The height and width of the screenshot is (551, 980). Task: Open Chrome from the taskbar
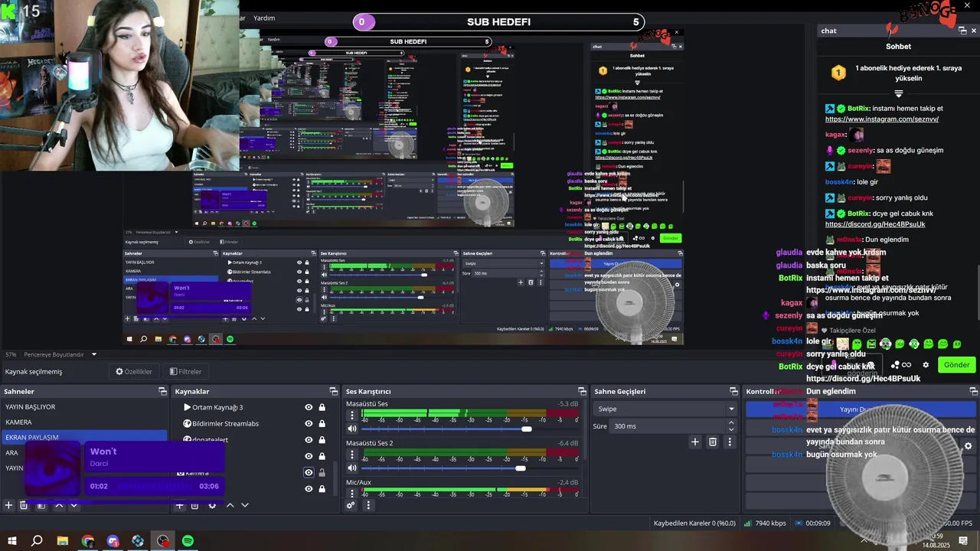coord(88,541)
